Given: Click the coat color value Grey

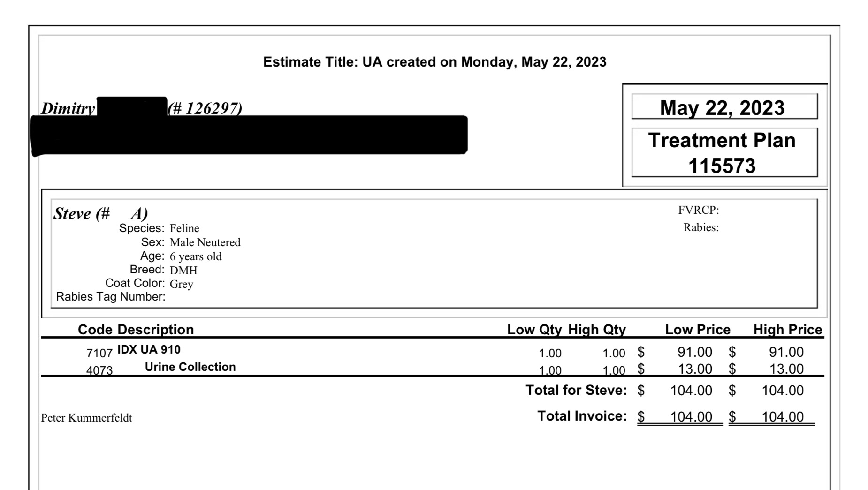Looking at the screenshot, I should pyautogui.click(x=182, y=284).
